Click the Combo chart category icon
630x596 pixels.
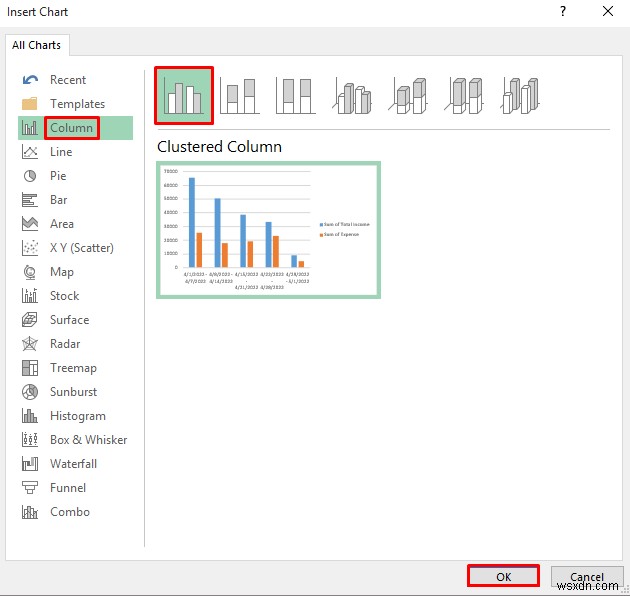(30, 512)
